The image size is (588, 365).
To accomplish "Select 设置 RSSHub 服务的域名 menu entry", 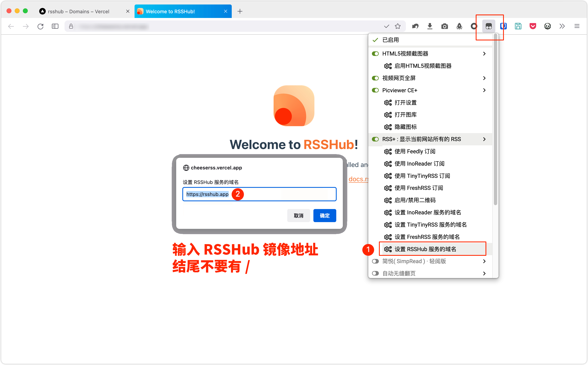I will coord(425,249).
